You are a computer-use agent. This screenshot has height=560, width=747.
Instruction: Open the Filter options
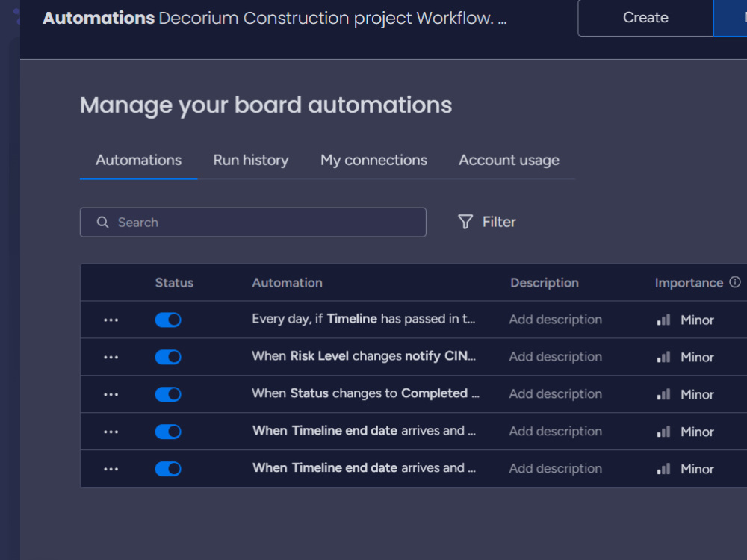click(487, 222)
